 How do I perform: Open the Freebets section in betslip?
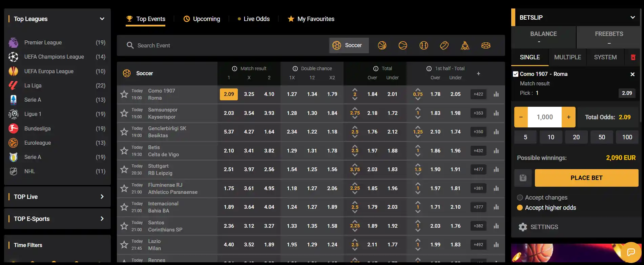tap(609, 37)
